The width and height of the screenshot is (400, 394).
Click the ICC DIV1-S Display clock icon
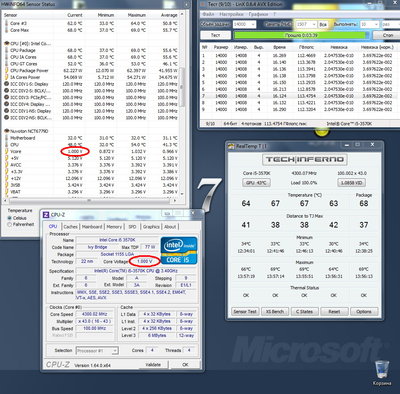tap(6, 84)
